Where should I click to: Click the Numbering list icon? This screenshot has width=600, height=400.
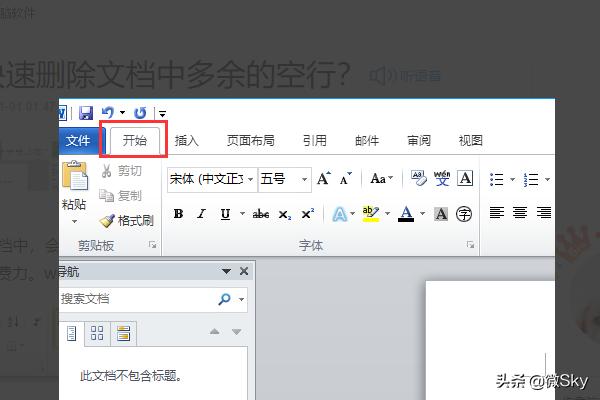[x=532, y=179]
